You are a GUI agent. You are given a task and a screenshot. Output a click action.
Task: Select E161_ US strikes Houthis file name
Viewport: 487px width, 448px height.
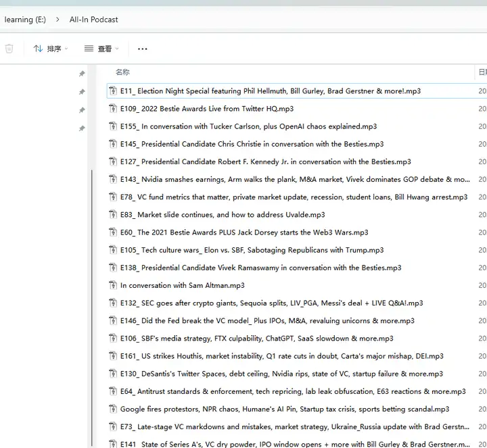tap(282, 356)
